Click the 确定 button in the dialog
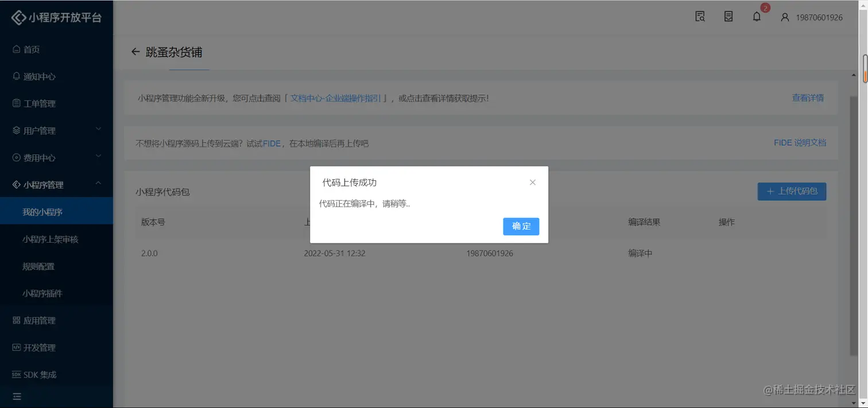Viewport: 868px width, 408px height. click(x=521, y=226)
